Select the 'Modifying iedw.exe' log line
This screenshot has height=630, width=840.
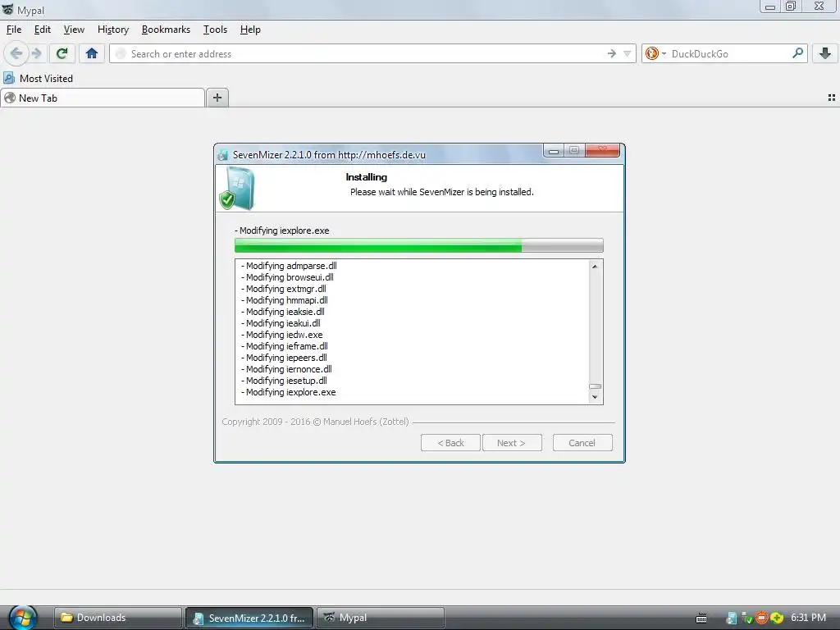click(x=282, y=335)
